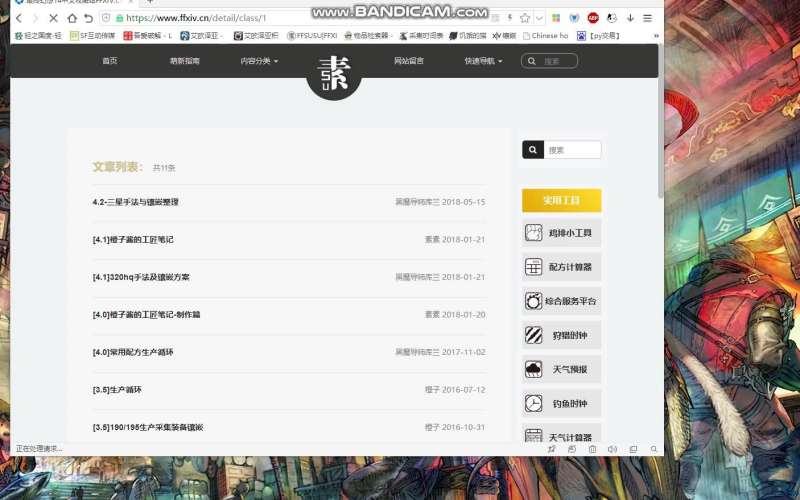
Task: Open article 4.2-三星手法与镶嵌整理
Action: pos(136,202)
